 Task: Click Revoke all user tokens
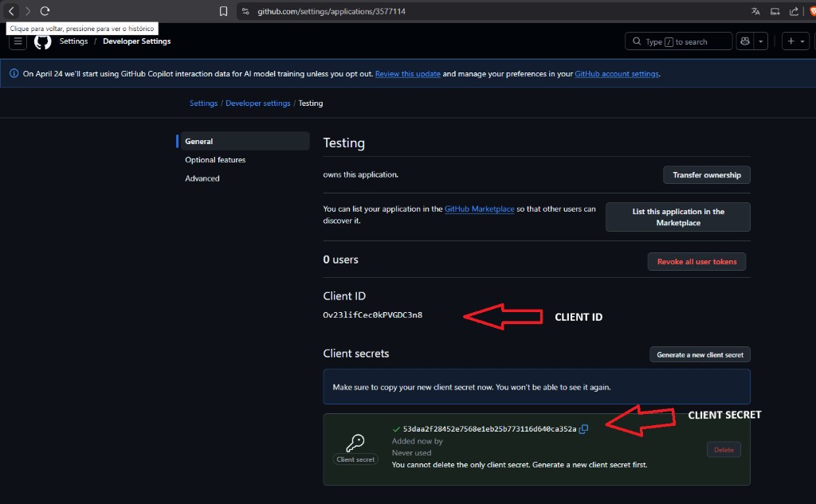click(696, 262)
